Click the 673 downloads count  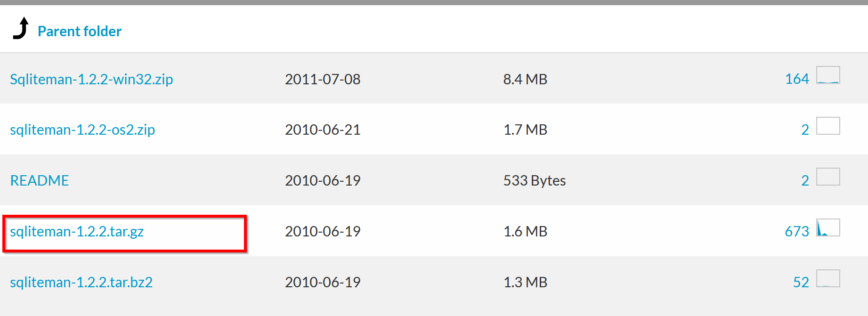click(797, 231)
